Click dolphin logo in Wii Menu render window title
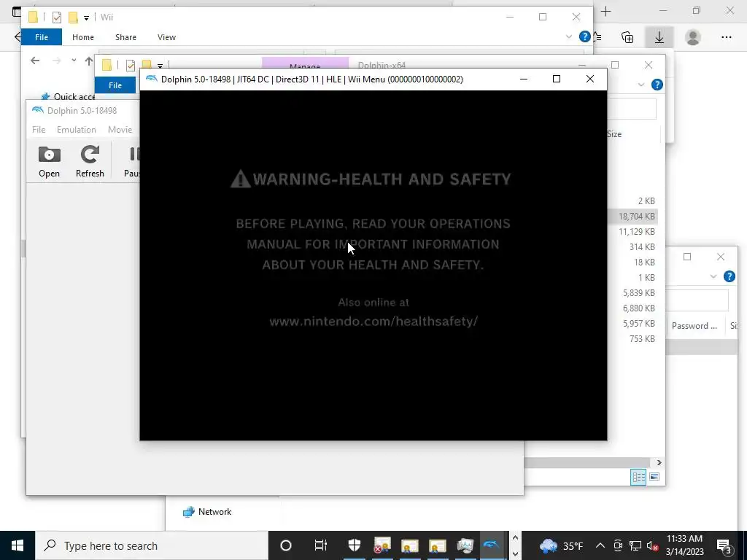The width and height of the screenshot is (747, 560). (152, 79)
